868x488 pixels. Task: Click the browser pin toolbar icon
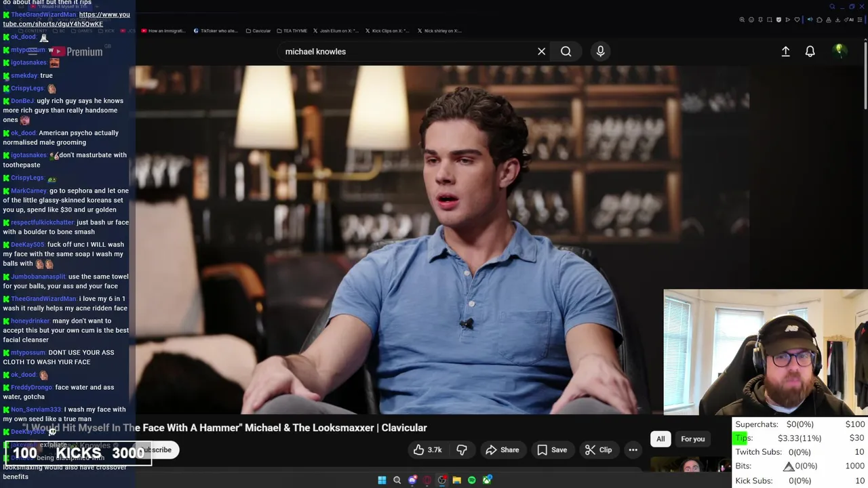coord(760,20)
